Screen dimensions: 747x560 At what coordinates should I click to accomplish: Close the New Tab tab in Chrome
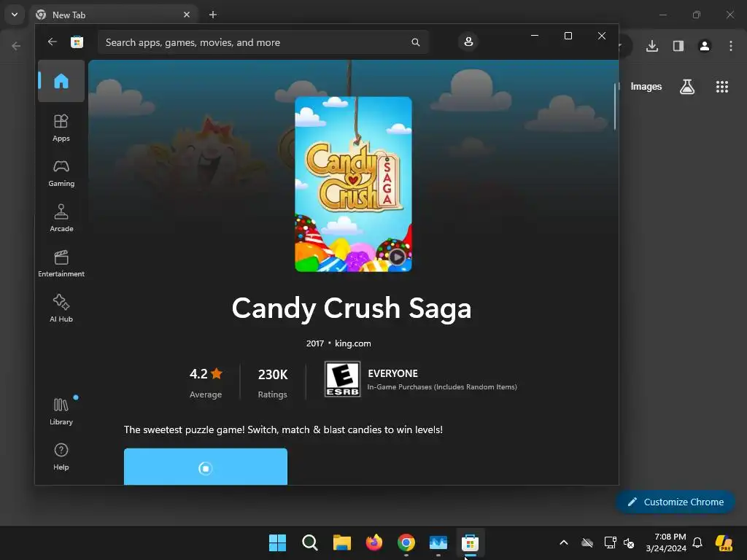tap(187, 15)
